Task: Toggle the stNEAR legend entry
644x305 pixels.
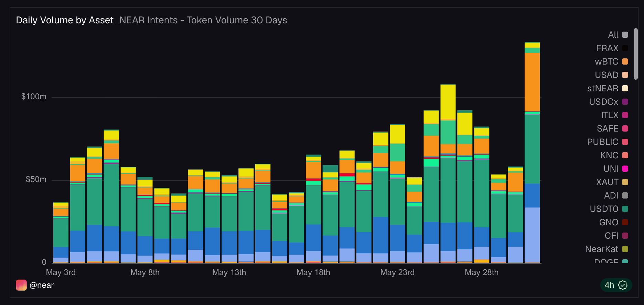Action: 608,88
